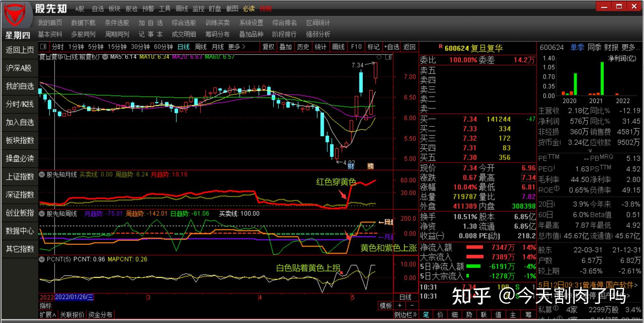Switch to the 势 tab at the bottom right
Screen dimensions: 644x323
click(x=469, y=315)
